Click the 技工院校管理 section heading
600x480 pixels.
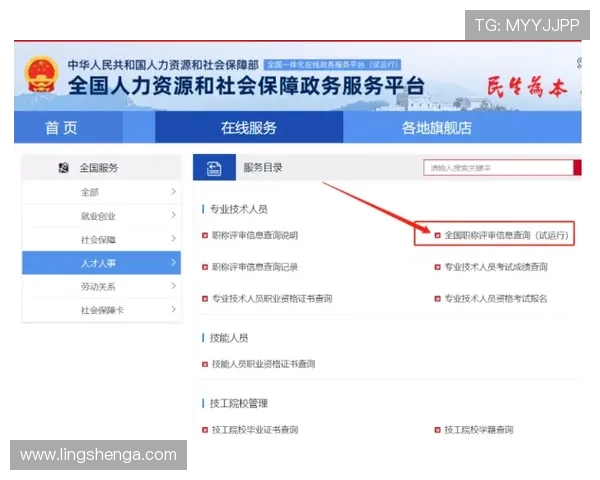(239, 403)
